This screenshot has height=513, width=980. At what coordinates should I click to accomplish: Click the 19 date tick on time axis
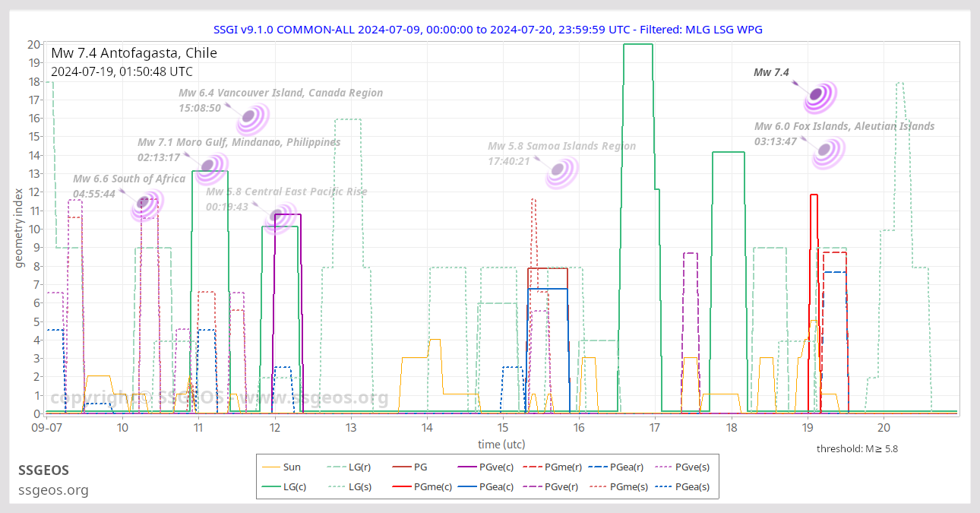[x=807, y=427]
